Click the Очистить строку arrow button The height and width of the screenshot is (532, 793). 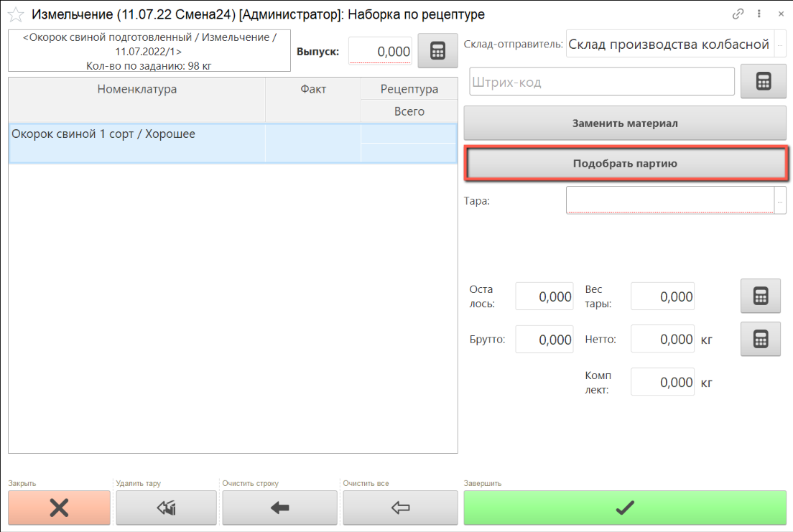pyautogui.click(x=279, y=508)
